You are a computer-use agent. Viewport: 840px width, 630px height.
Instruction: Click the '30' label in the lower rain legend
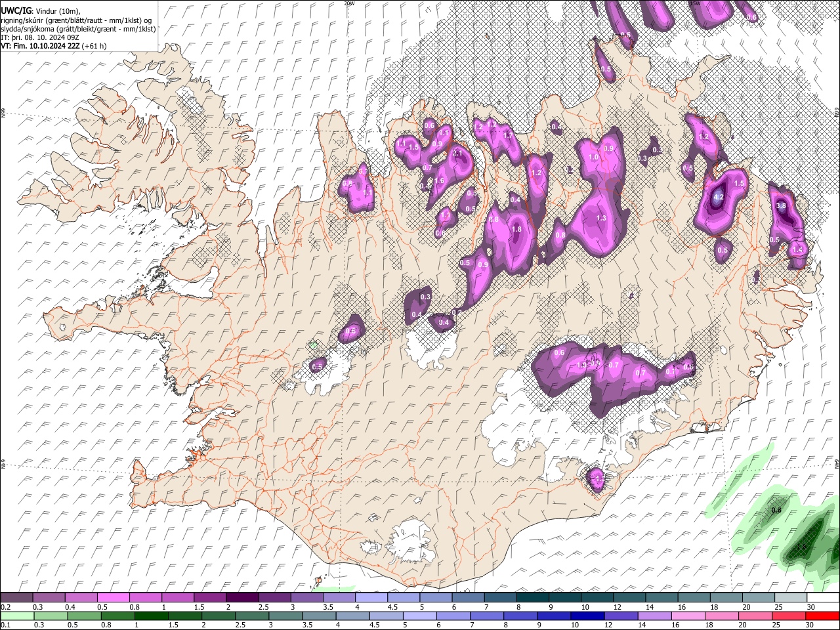811,625
